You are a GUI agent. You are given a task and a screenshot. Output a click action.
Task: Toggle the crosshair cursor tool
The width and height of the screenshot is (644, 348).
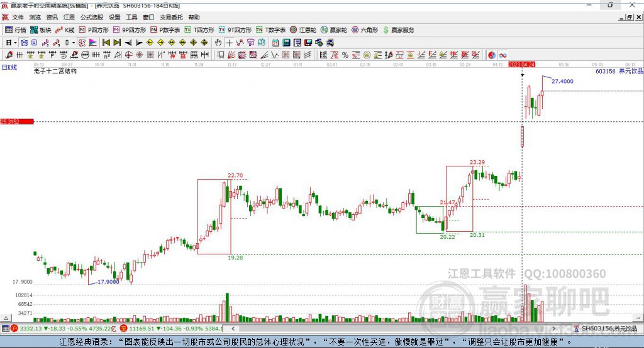(229, 43)
